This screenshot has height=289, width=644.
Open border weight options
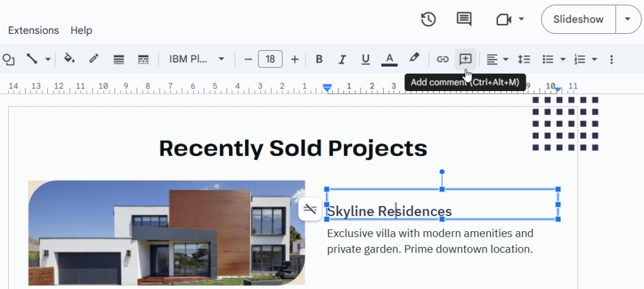tap(118, 59)
